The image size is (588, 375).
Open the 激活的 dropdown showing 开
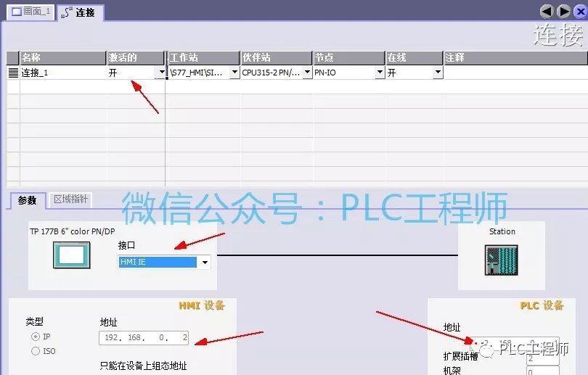click(160, 73)
